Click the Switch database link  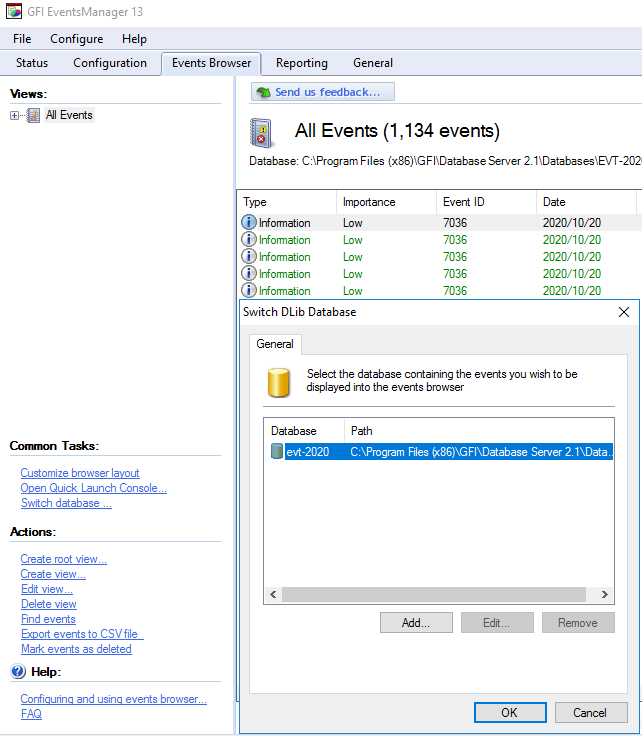(x=66, y=503)
